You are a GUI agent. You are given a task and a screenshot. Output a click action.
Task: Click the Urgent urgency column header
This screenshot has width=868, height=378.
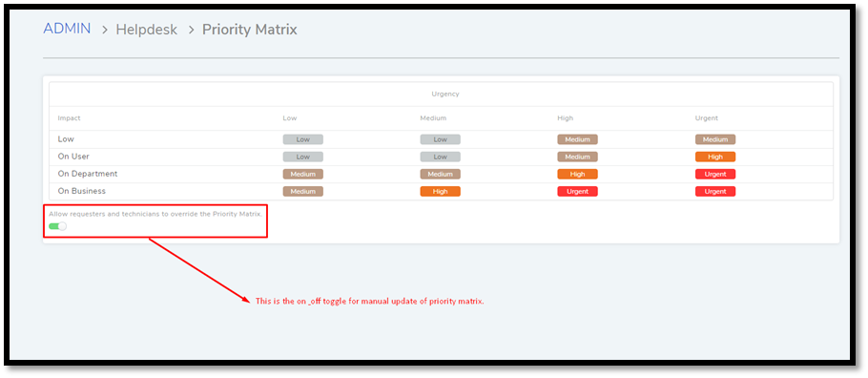[x=707, y=118]
